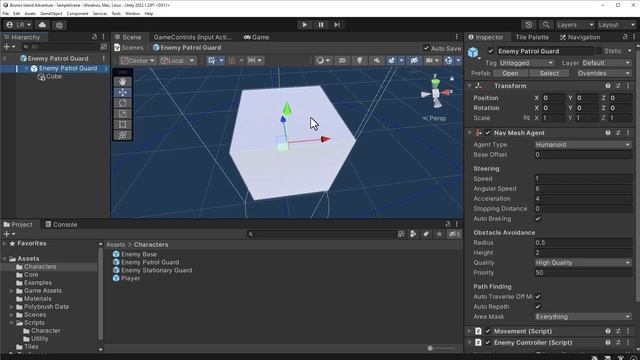
Task: Disable the Nav Mesh Agent component checkbox
Action: 488,133
